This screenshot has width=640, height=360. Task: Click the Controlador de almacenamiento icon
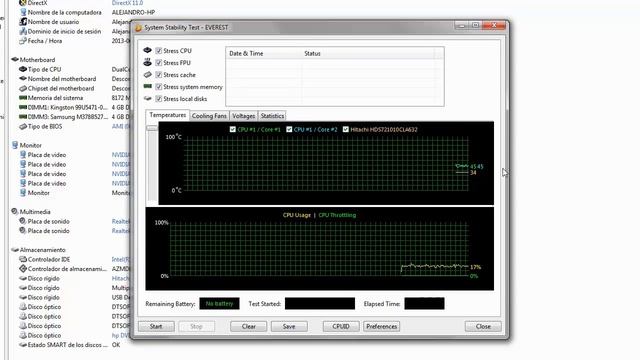pos(23,269)
